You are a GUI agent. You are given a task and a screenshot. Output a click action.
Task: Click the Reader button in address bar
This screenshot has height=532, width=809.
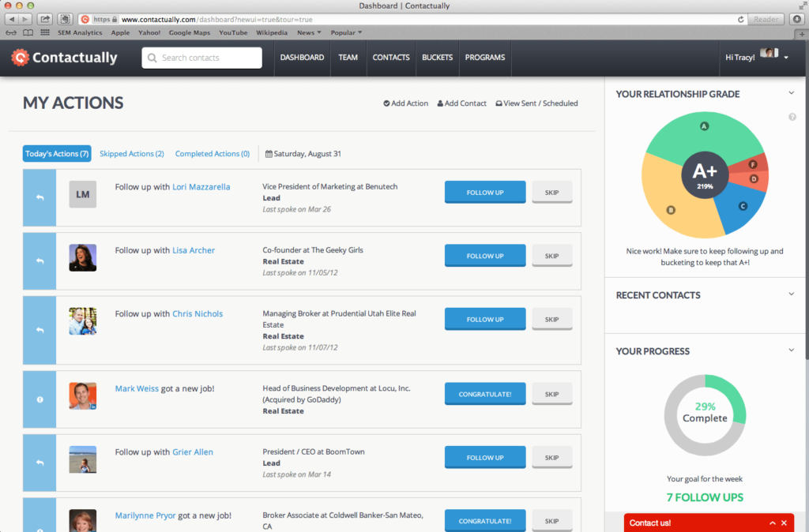point(766,19)
